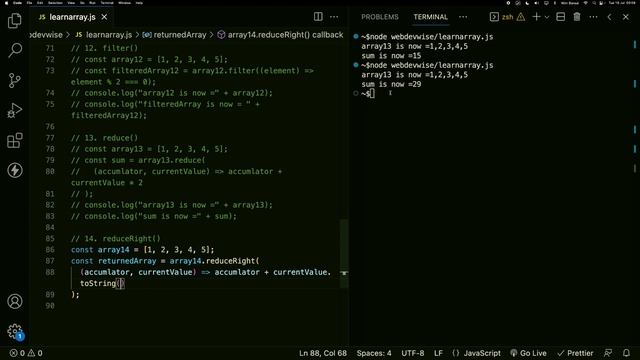The image size is (640, 360).
Task: Click Prettier status bar item
Action: click(576, 353)
